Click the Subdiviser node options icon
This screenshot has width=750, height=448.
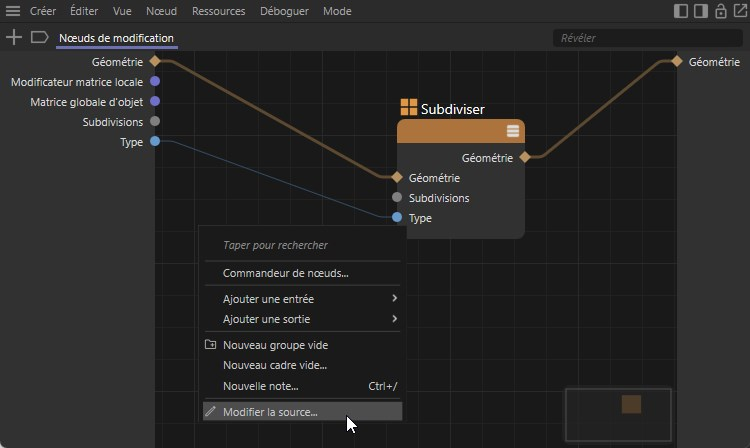[x=513, y=131]
